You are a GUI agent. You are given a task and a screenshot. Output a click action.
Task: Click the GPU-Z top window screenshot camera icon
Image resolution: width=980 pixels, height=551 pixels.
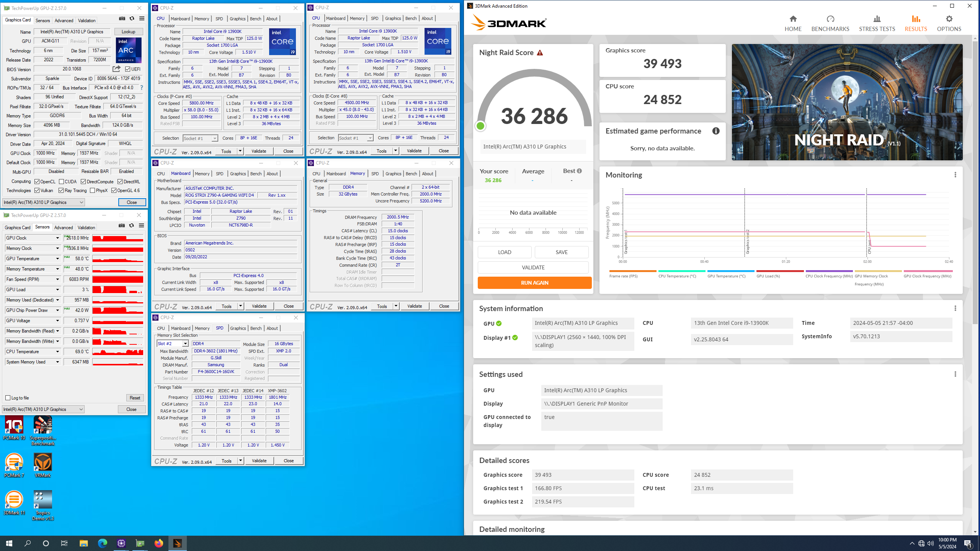point(122,19)
